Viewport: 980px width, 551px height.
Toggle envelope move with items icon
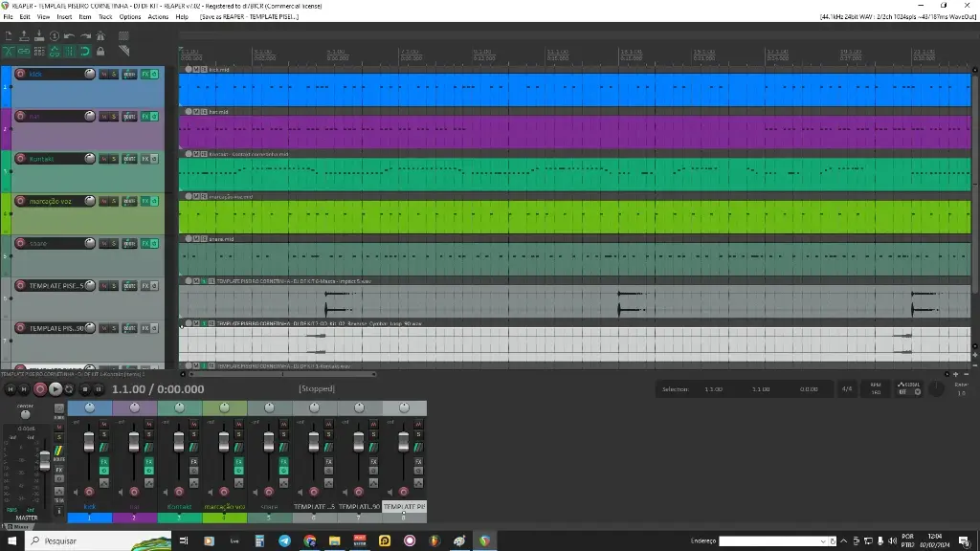55,52
